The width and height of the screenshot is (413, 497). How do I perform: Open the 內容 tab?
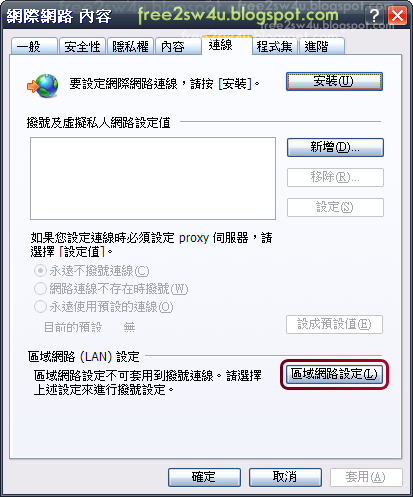click(178, 46)
